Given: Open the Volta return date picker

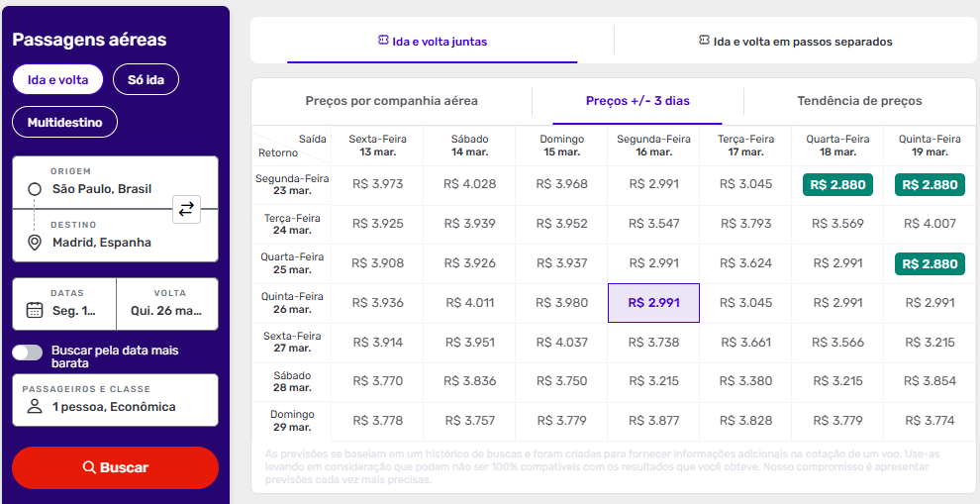Looking at the screenshot, I should [166, 303].
